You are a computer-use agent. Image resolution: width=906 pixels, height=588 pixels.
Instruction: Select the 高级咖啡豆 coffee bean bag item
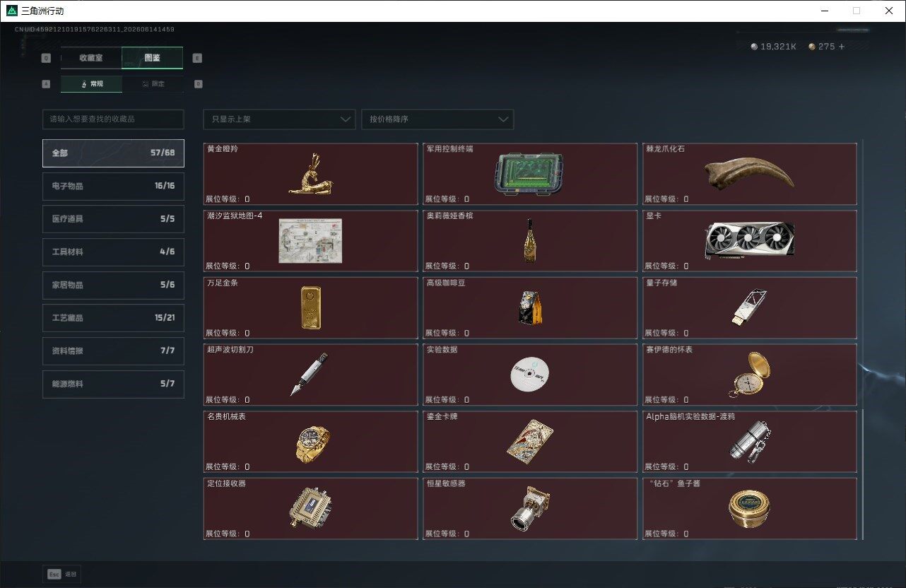click(531, 308)
